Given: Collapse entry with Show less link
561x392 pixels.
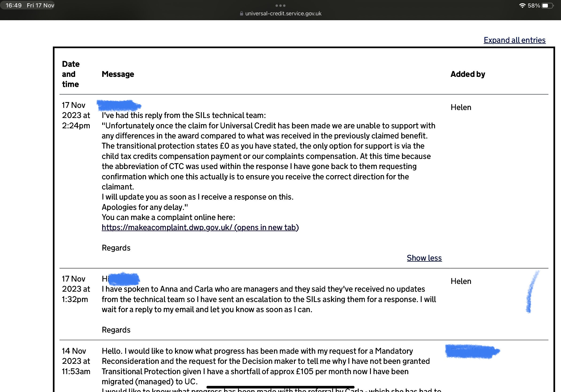Looking at the screenshot, I should point(424,258).
